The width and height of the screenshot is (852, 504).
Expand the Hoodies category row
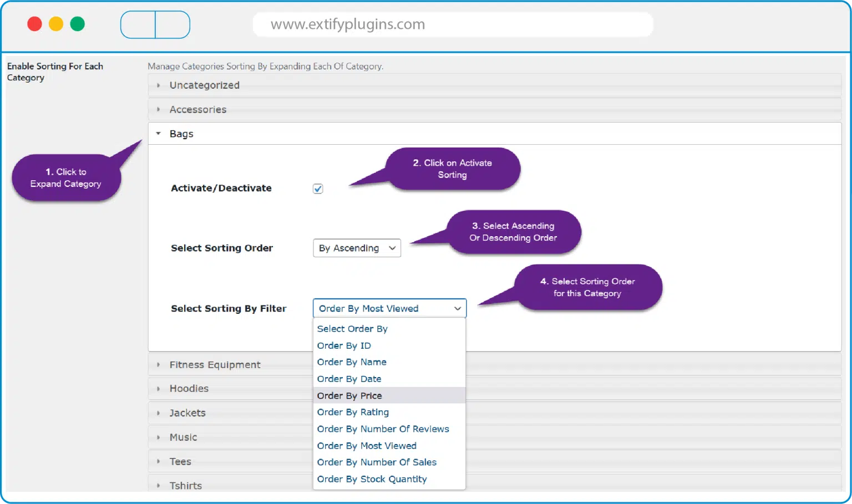click(189, 389)
